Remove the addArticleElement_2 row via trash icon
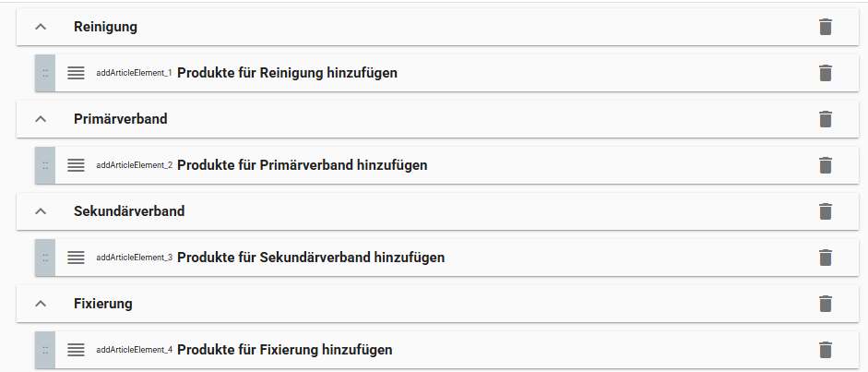The image size is (868, 372). pos(826,165)
